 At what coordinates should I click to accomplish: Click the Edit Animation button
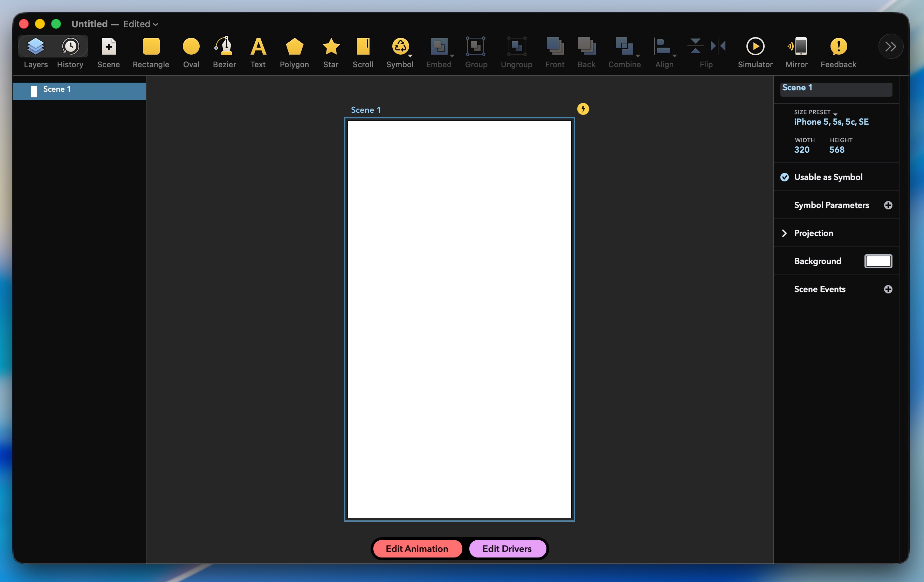pyautogui.click(x=417, y=549)
